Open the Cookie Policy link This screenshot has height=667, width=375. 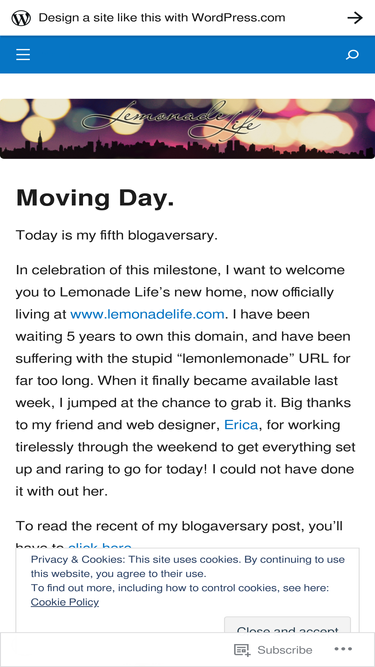tap(65, 602)
